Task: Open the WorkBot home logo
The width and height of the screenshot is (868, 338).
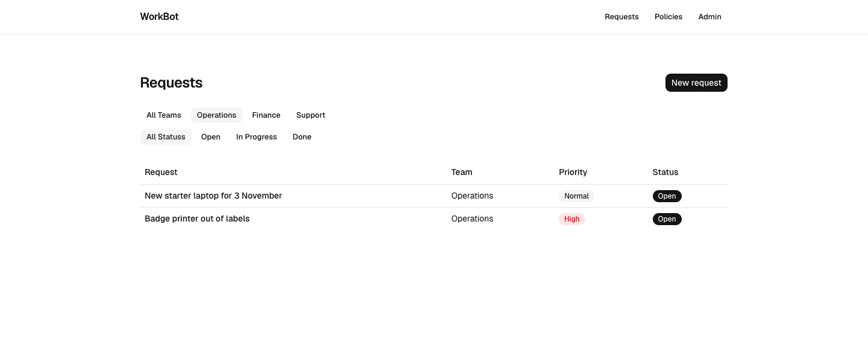Action: [159, 17]
